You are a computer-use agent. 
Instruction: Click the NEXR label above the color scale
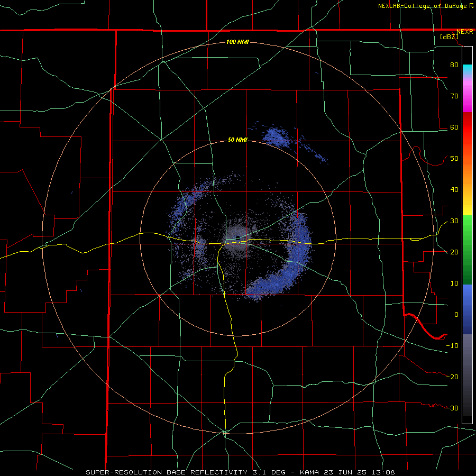point(464,32)
